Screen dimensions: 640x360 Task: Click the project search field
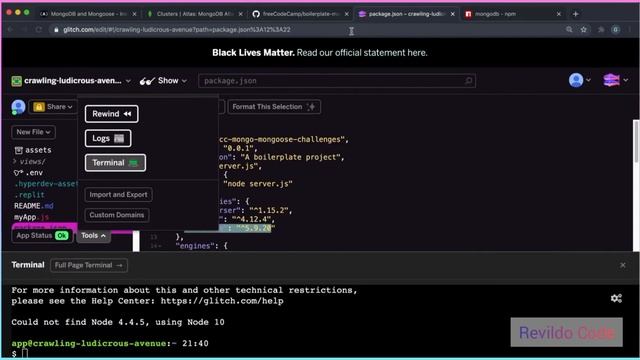337,81
